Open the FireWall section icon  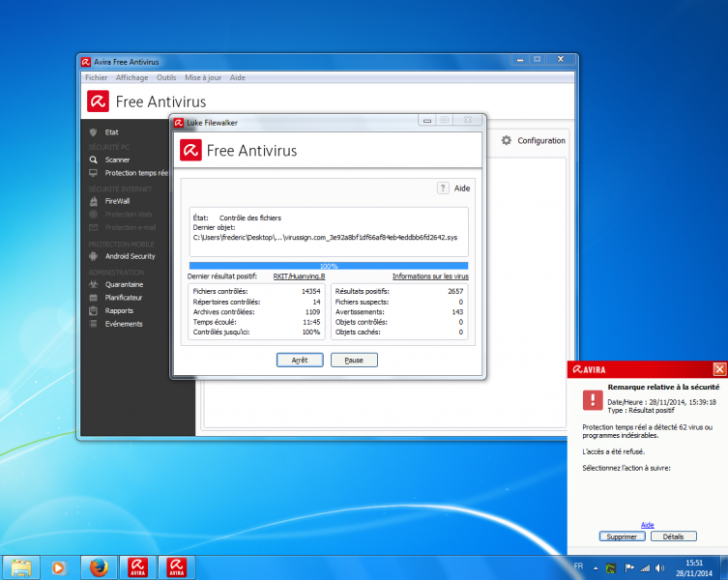(94, 201)
